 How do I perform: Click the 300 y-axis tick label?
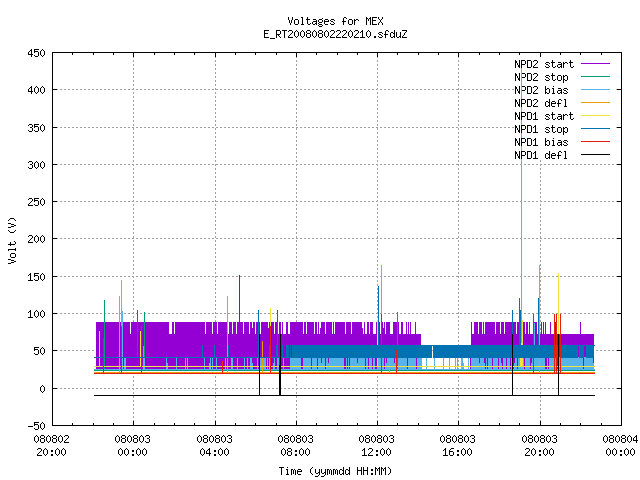point(36,165)
